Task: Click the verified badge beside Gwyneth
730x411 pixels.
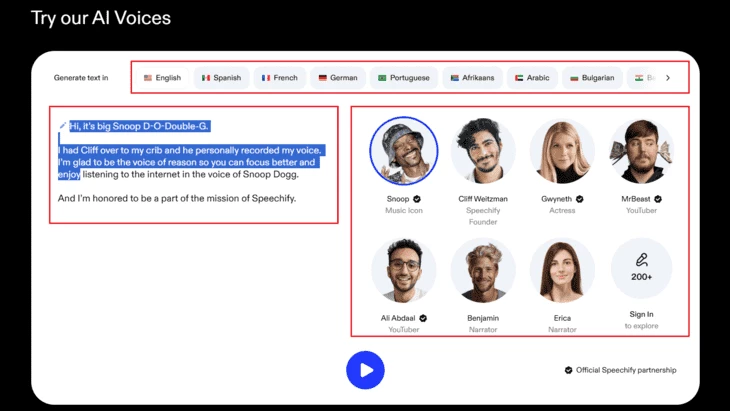Action: [x=579, y=199]
